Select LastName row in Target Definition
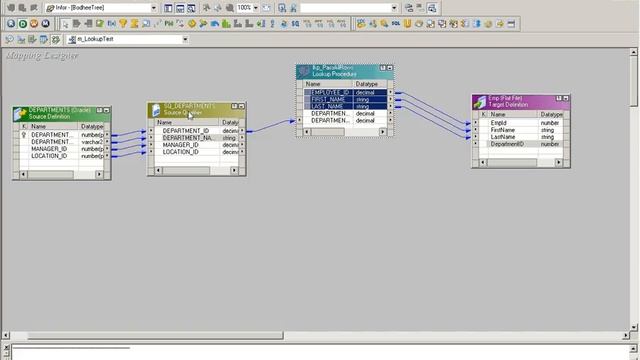The height and width of the screenshot is (360, 640). tap(502, 137)
